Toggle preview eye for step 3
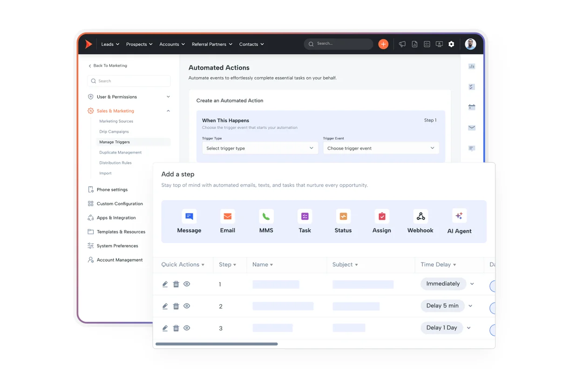 point(187,328)
